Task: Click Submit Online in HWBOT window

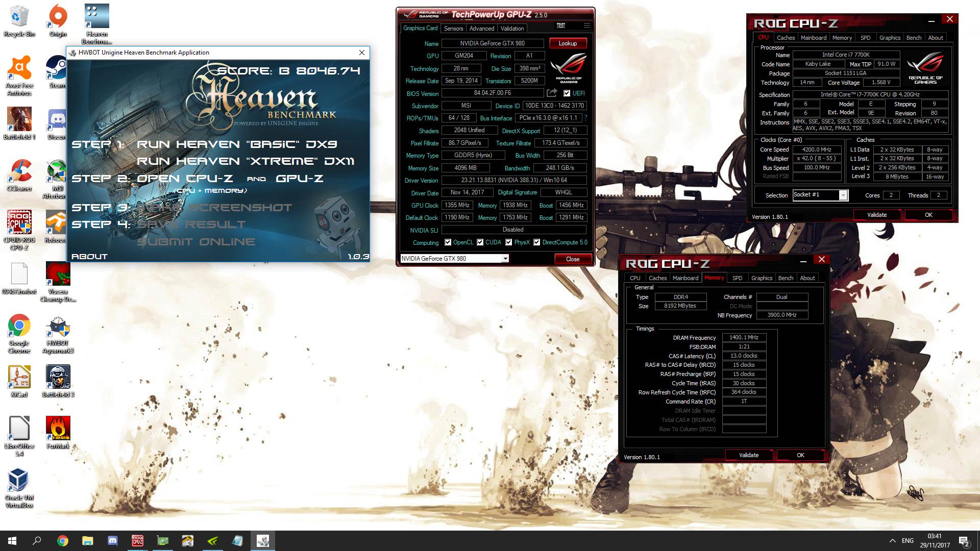Action: [x=196, y=242]
